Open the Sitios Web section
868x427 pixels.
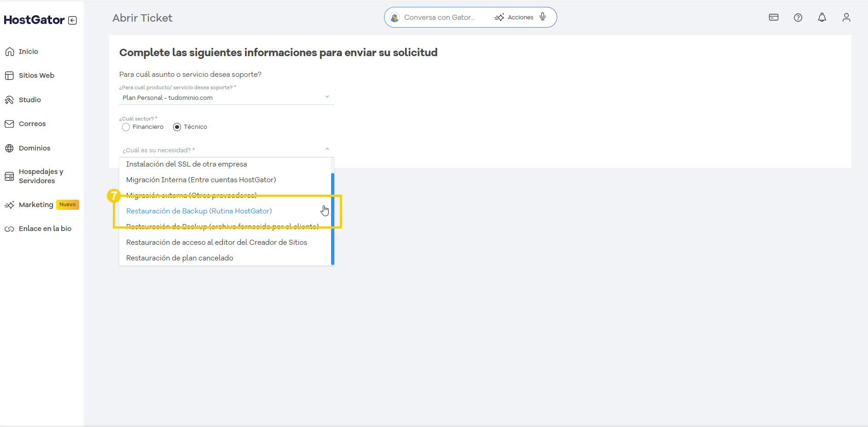tap(36, 75)
